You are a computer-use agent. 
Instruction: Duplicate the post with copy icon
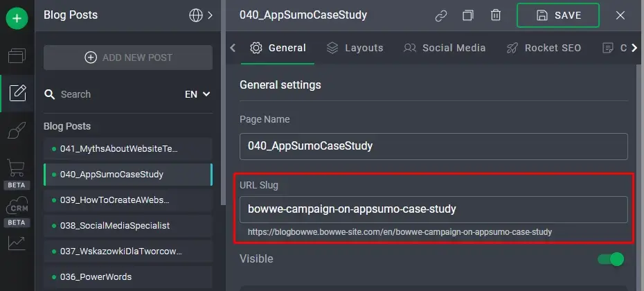468,15
